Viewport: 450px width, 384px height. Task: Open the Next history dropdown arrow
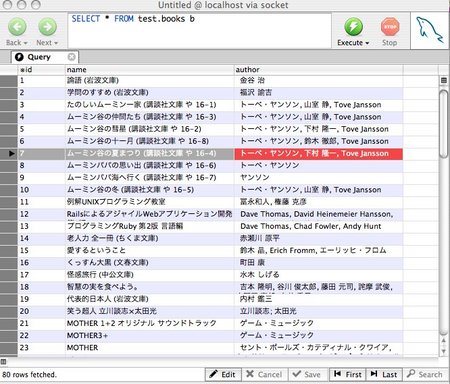pyautogui.click(x=56, y=43)
